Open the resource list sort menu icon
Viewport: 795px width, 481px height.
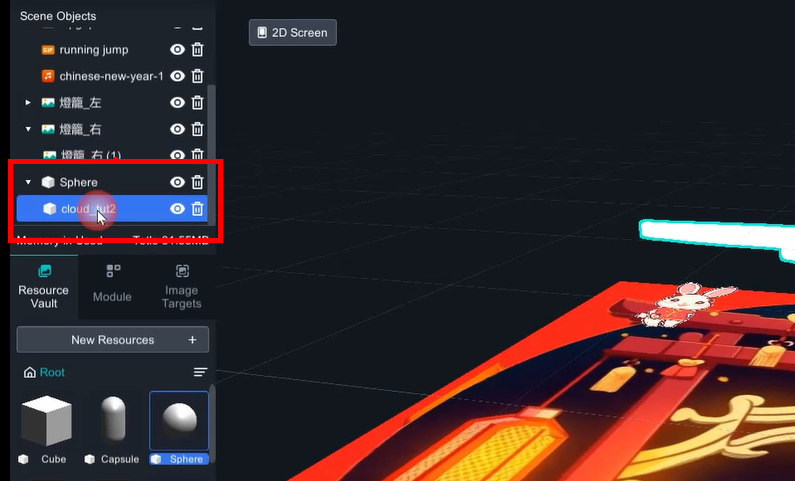pyautogui.click(x=200, y=372)
